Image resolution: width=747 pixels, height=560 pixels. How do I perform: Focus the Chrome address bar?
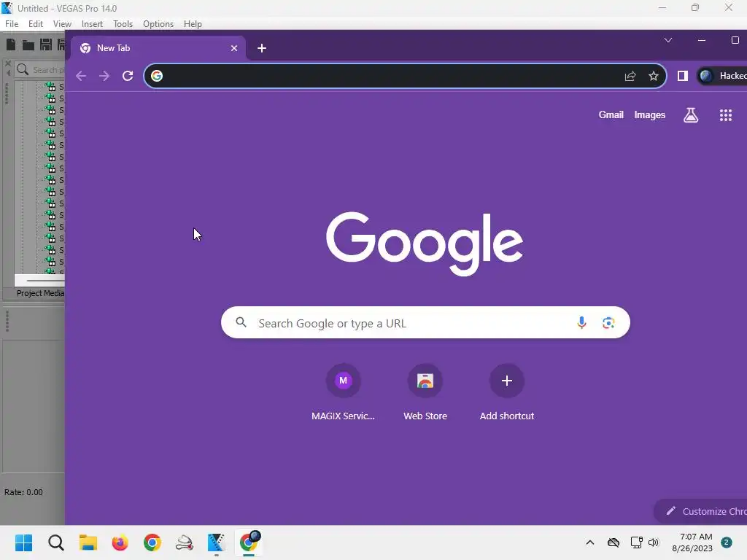(x=405, y=76)
